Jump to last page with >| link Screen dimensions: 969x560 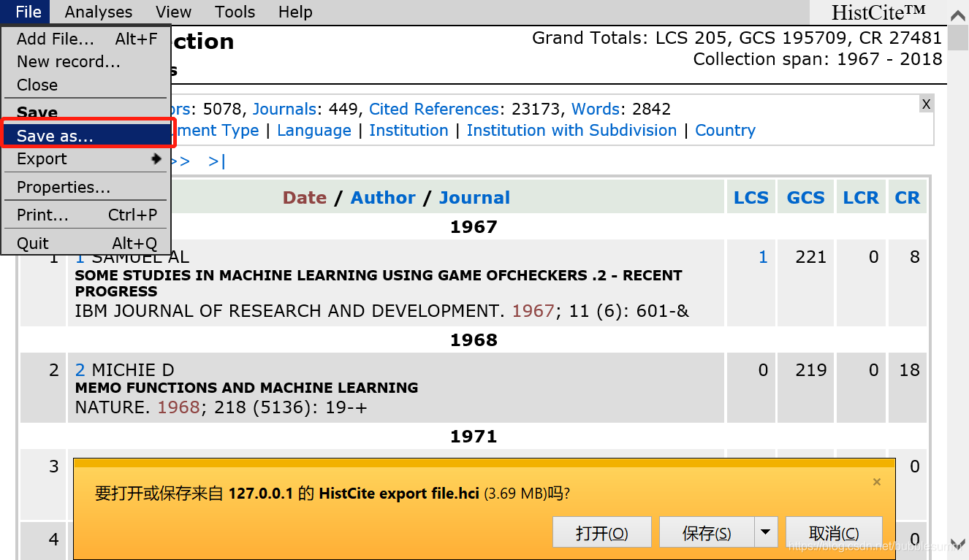[x=217, y=161]
